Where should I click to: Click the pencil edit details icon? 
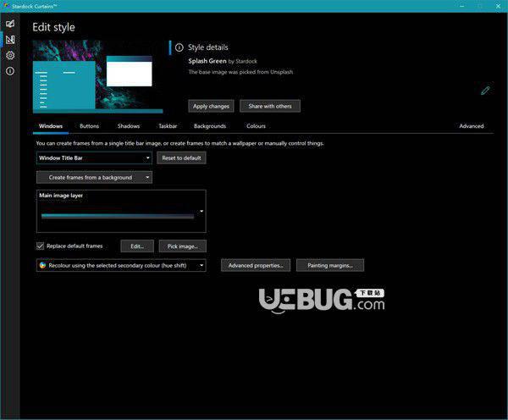point(485,91)
